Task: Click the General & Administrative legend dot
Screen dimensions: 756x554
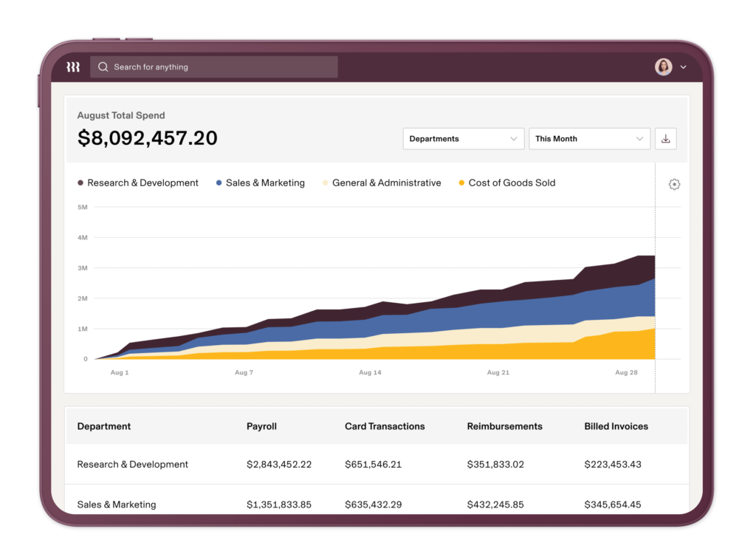Action: pos(324,182)
